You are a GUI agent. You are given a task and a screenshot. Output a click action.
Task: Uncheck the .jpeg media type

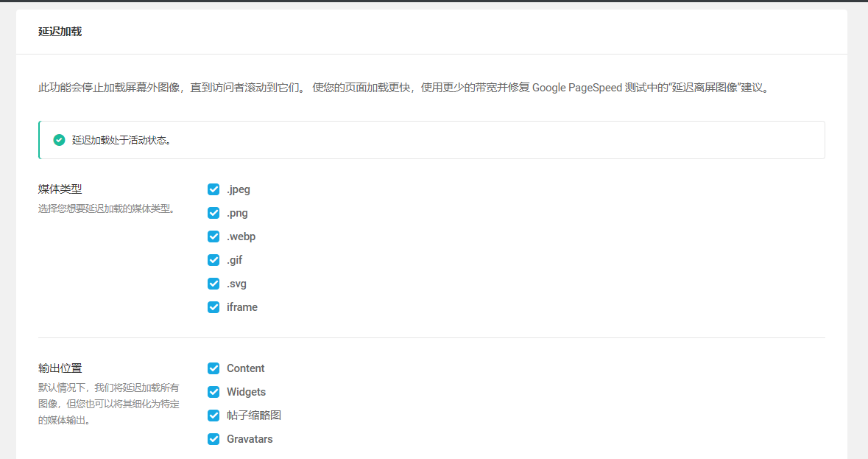click(213, 189)
